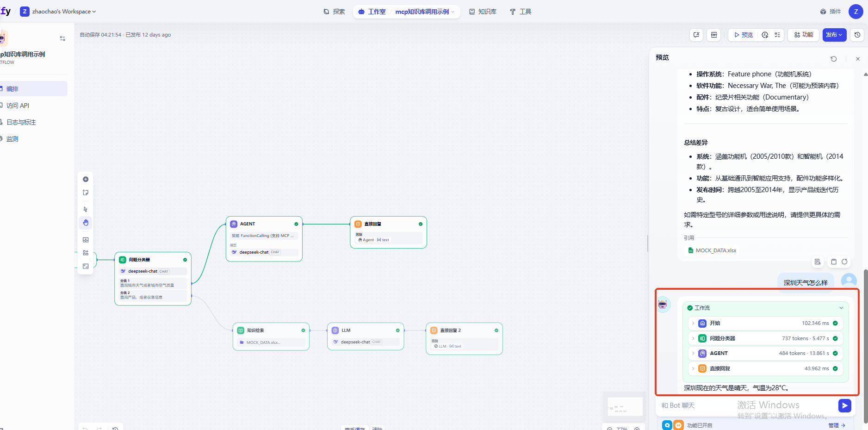
Task: Collapse the 工作流 log section
Action: point(841,308)
